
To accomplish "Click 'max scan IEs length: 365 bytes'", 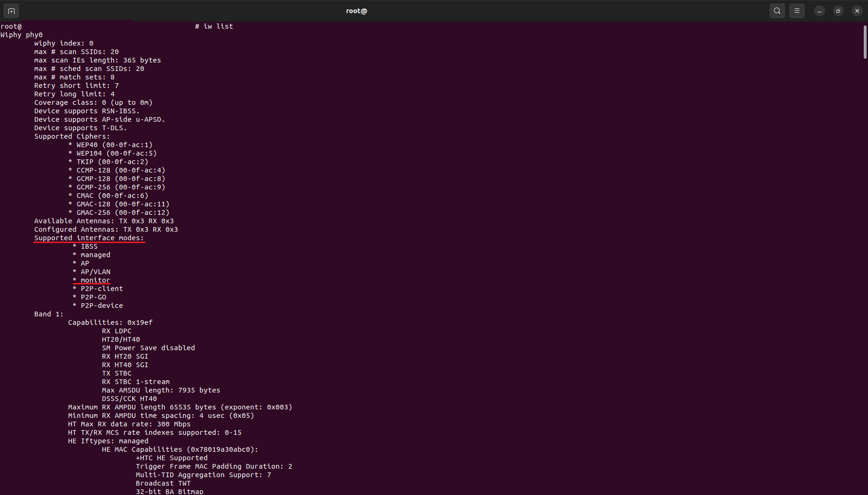I will click(x=98, y=60).
